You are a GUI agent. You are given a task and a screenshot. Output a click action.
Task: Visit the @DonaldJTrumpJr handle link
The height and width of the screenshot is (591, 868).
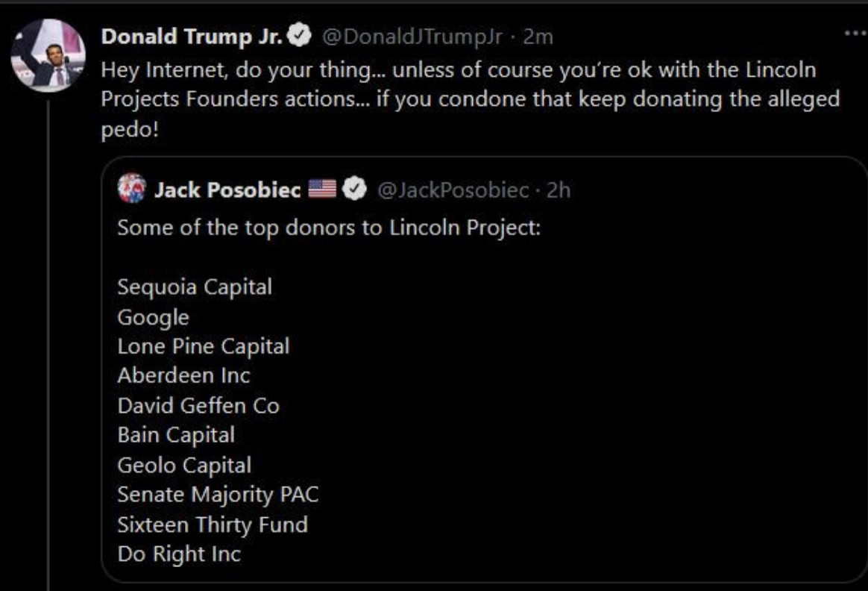click(412, 36)
